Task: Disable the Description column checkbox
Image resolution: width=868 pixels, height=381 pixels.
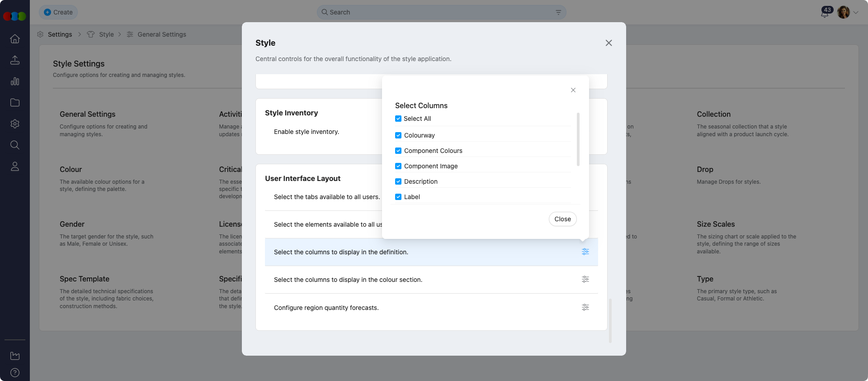Action: (x=398, y=181)
